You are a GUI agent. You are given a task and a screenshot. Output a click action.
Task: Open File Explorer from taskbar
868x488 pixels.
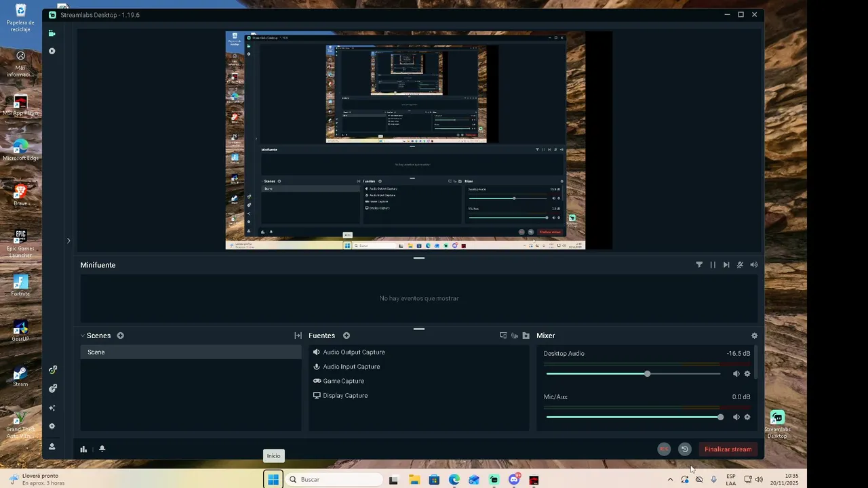point(414,479)
